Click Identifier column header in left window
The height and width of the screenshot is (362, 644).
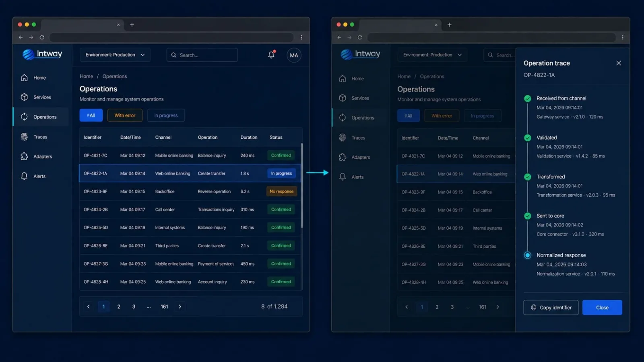(93, 138)
